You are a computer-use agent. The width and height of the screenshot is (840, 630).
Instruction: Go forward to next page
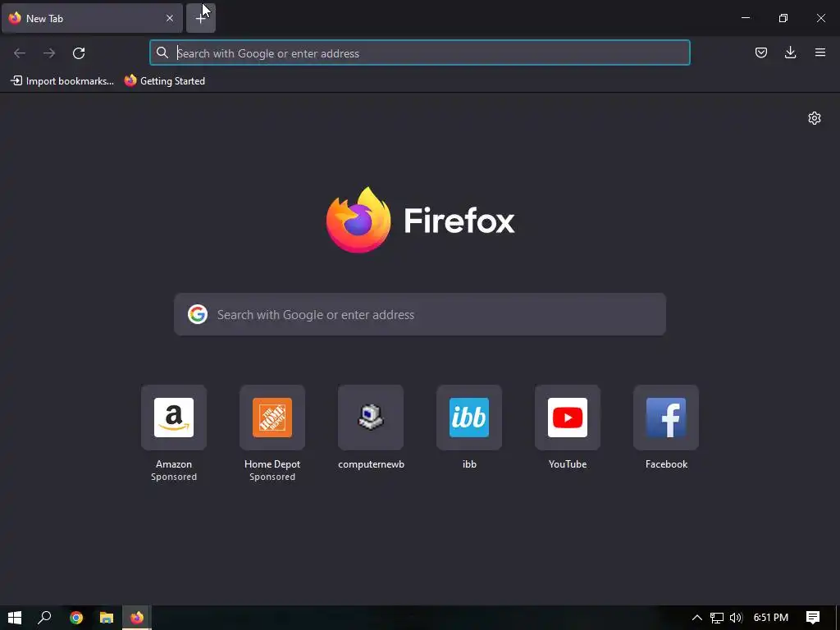point(49,53)
